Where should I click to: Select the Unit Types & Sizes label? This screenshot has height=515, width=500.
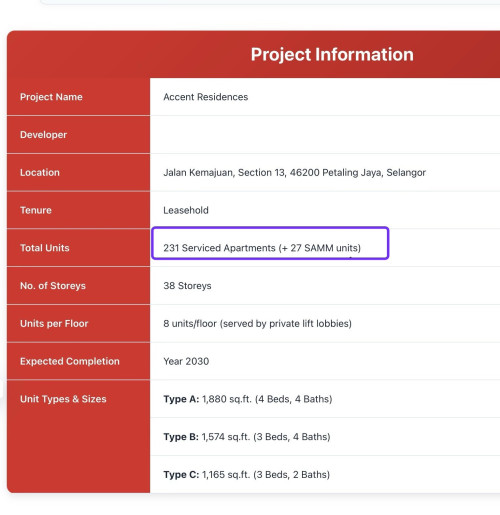pos(63,399)
